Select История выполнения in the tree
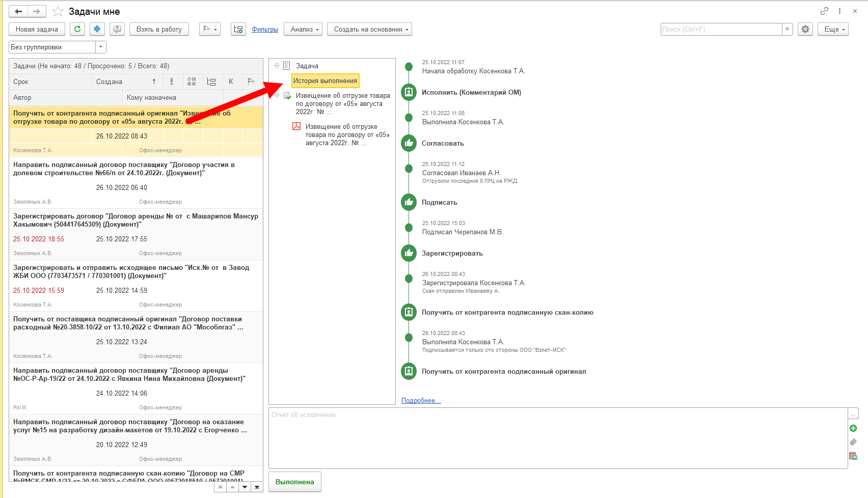Image resolution: width=868 pixels, height=498 pixels. click(325, 80)
